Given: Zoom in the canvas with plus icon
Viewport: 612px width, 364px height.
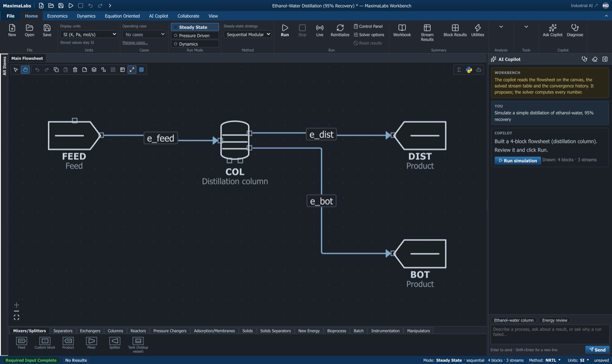Looking at the screenshot, I should tap(16, 305).
